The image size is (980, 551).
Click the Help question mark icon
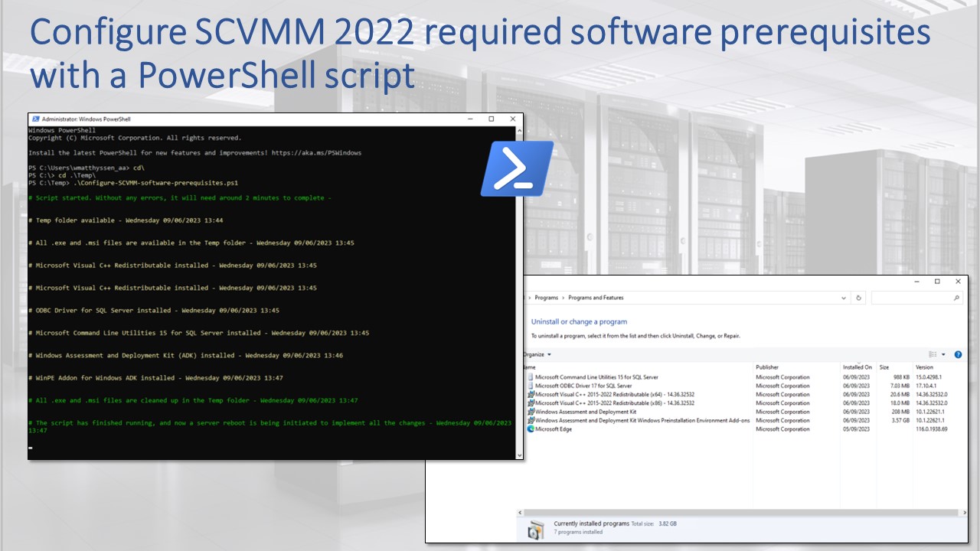(x=958, y=355)
